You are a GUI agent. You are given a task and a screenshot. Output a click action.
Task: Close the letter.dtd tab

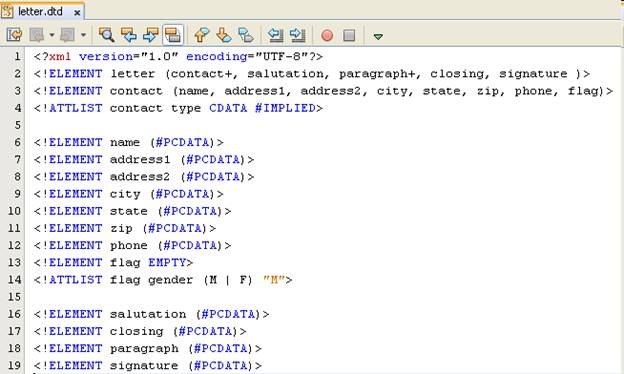(77, 13)
